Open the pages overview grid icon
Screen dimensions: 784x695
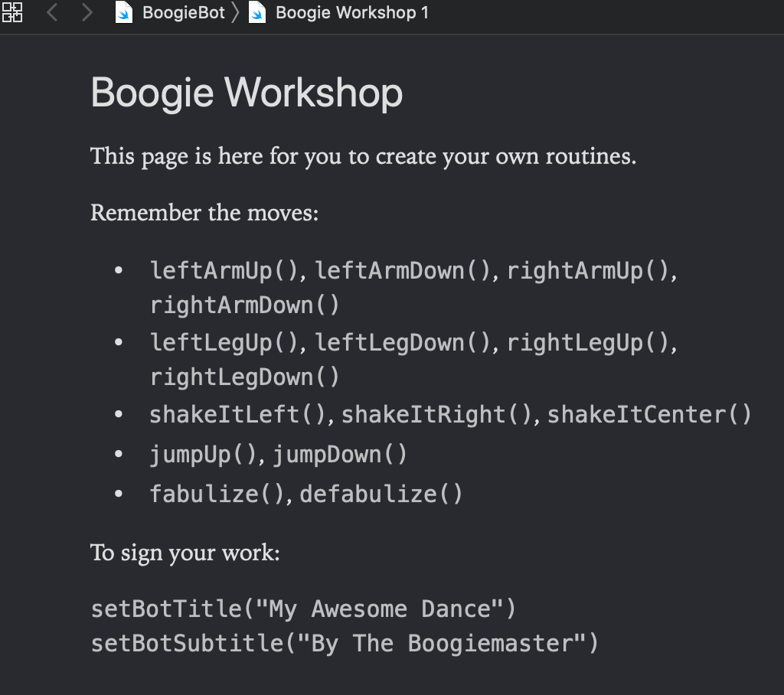coord(12,12)
